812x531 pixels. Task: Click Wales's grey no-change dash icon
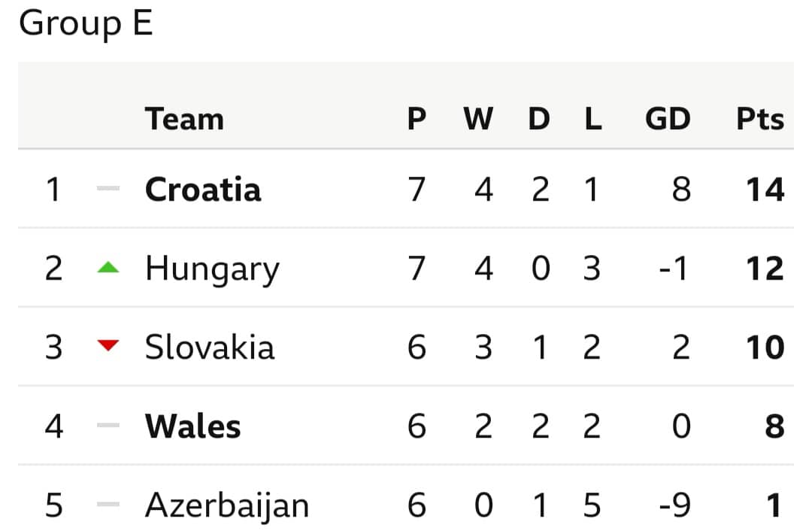108,425
